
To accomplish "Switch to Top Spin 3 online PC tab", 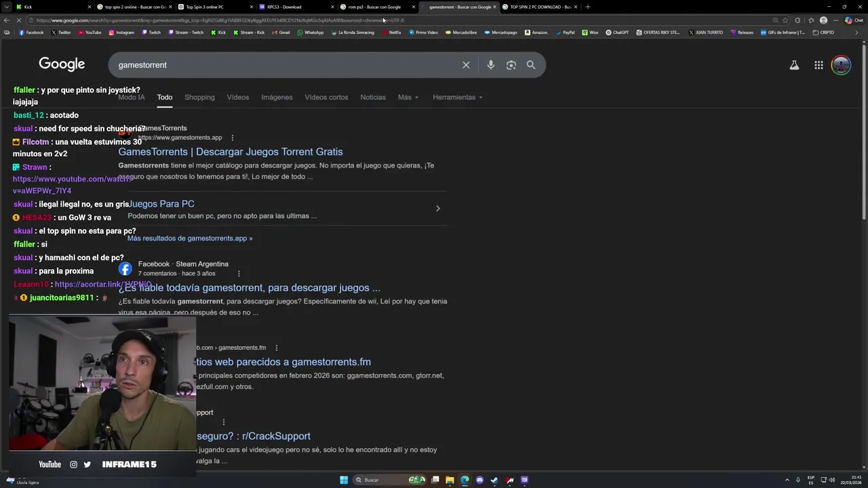I will [x=214, y=7].
